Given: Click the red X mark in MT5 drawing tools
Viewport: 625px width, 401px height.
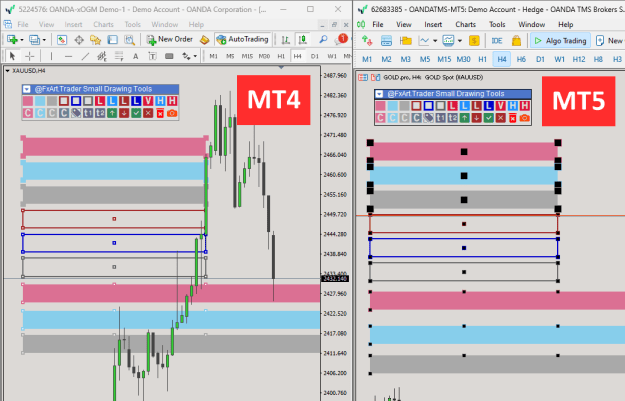Looking at the screenshot, I should 501,118.
